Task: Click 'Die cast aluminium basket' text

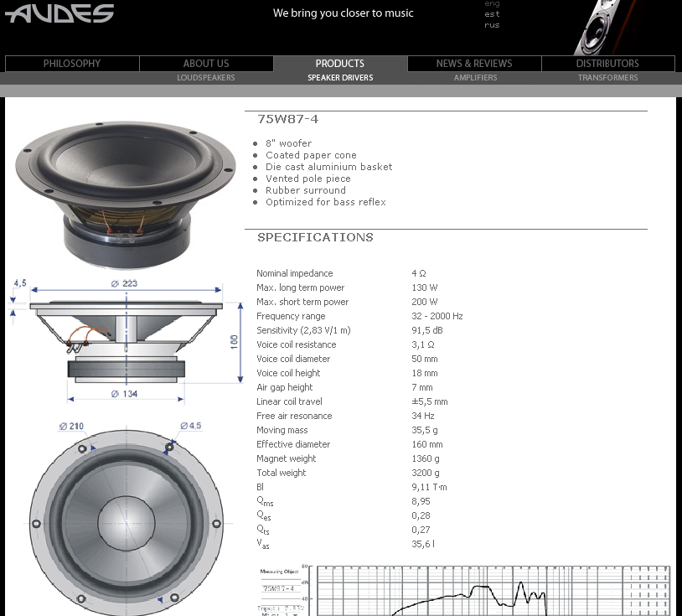Action: click(328, 167)
